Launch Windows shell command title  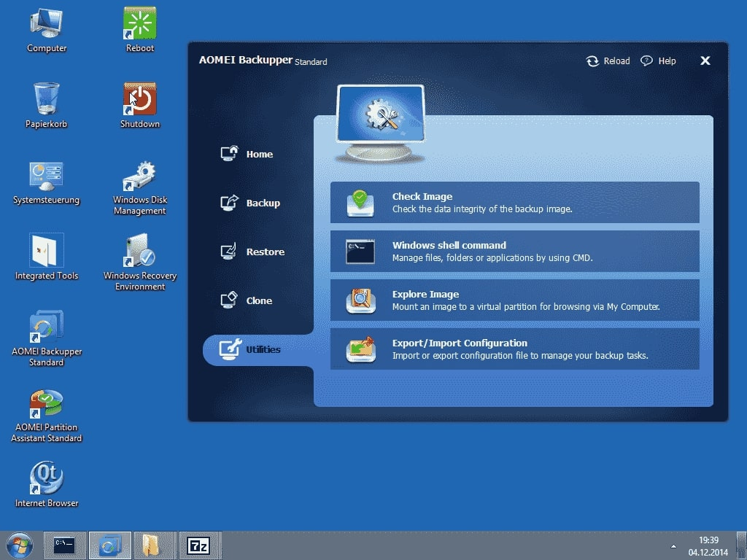click(x=449, y=245)
